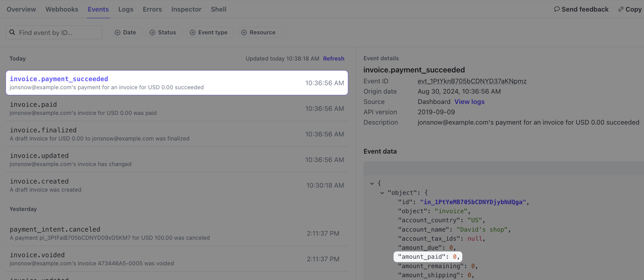Click the search magnifier icon
The width and height of the screenshot is (644, 280).
tap(12, 32)
